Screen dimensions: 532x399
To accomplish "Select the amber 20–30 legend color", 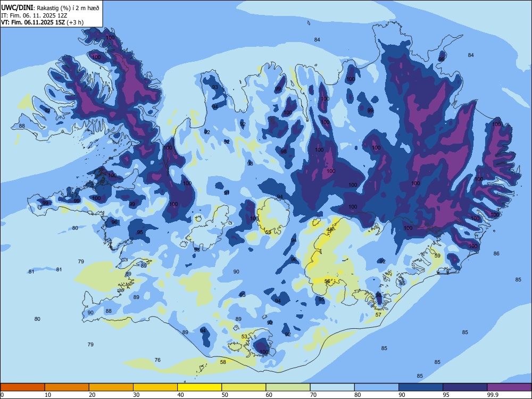I will coord(111,387).
